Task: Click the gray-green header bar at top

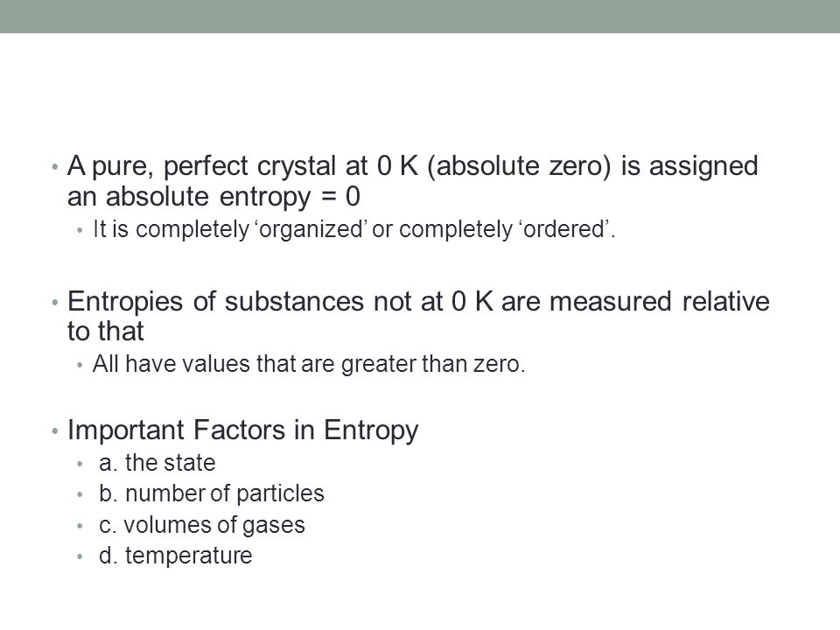Action: (420, 17)
